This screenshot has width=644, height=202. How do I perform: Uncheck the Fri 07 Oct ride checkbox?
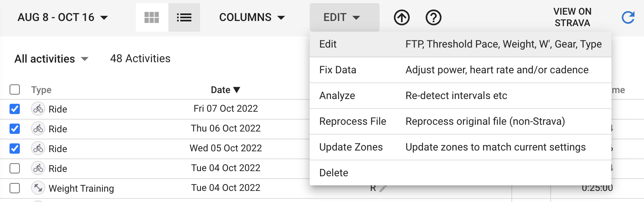pos(15,109)
